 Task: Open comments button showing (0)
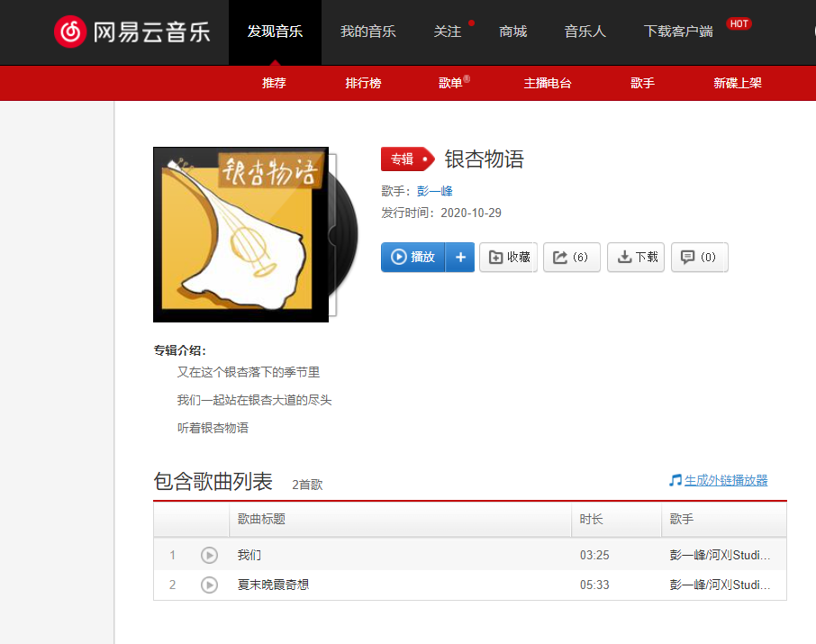[x=699, y=257]
